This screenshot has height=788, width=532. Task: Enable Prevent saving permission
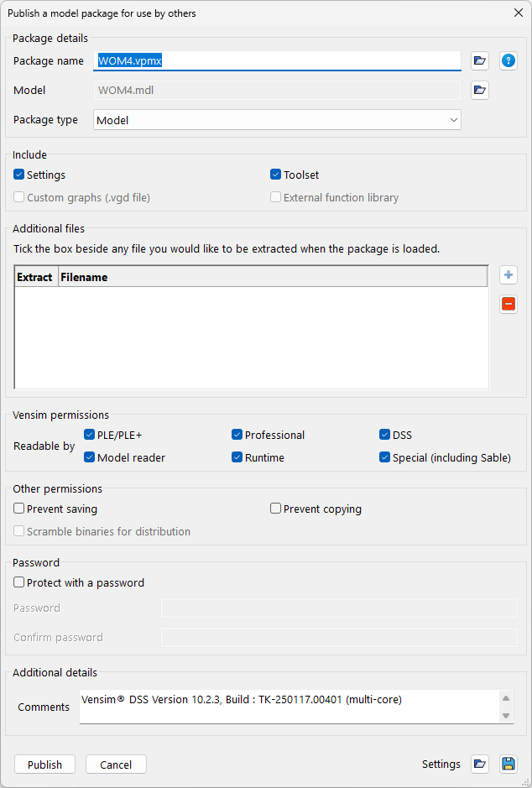tap(19, 509)
